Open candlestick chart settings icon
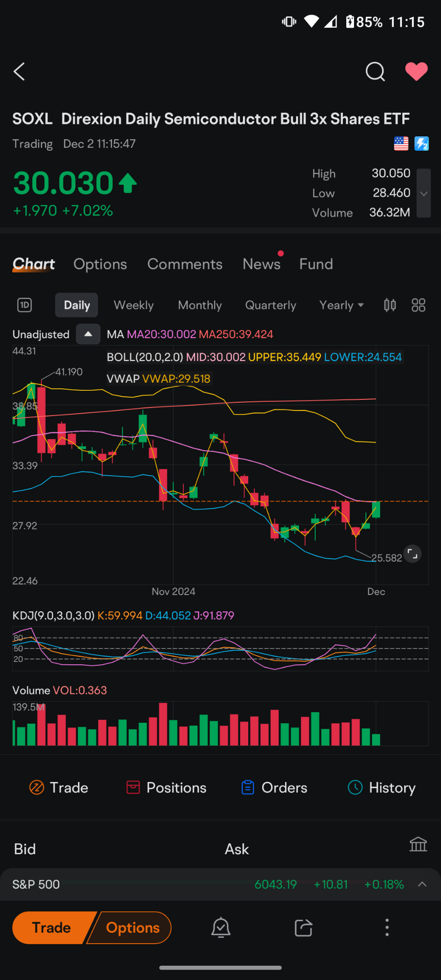 [x=390, y=305]
